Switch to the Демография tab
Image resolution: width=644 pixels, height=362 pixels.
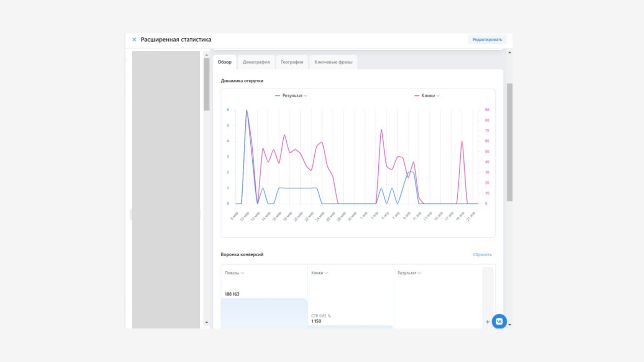coord(256,62)
